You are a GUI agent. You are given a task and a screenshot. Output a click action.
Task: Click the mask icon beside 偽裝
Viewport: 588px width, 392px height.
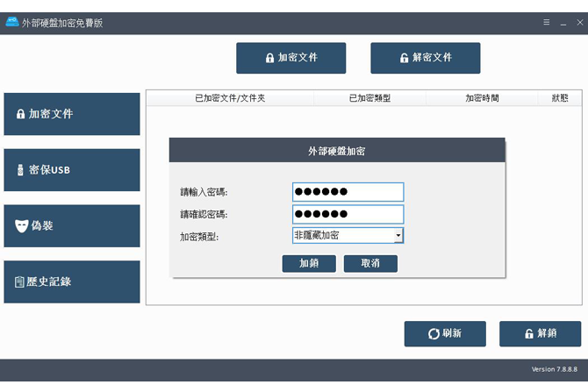pyautogui.click(x=22, y=226)
